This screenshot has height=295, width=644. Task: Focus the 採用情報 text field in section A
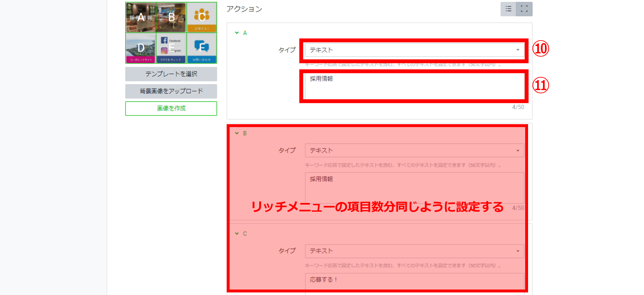tap(414, 86)
